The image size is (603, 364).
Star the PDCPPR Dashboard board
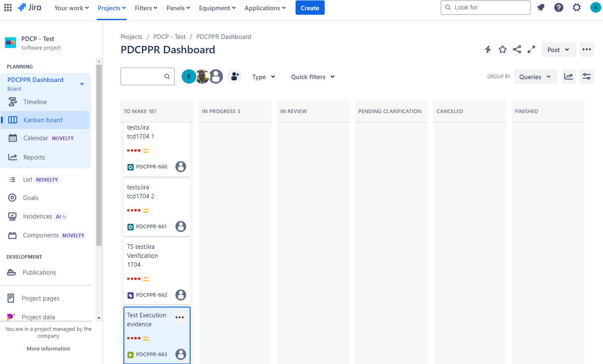pos(503,49)
